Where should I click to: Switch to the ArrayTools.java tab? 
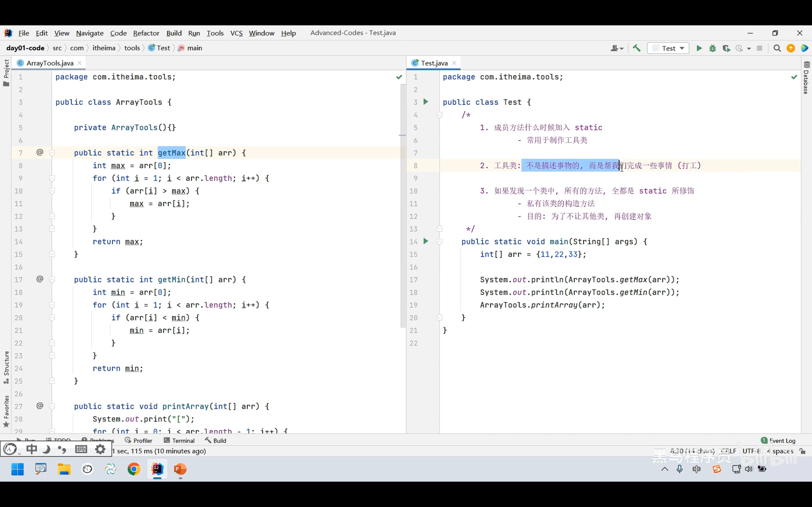coord(49,63)
